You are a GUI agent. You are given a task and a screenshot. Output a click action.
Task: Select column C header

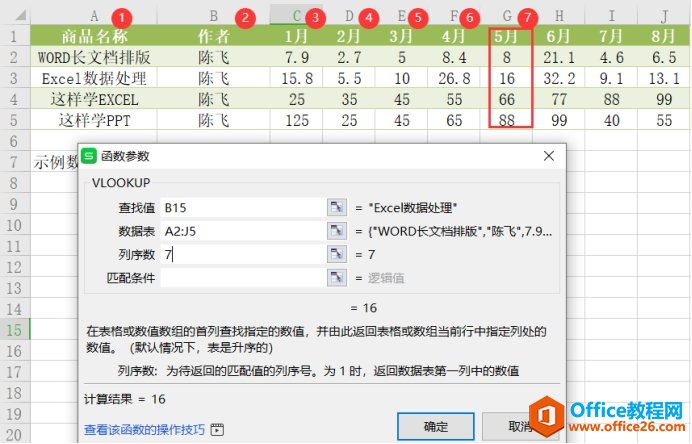296,16
